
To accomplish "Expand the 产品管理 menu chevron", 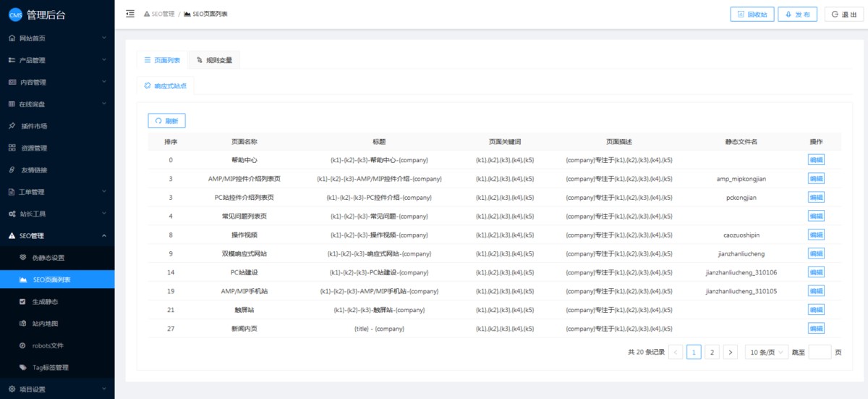I will (x=104, y=60).
